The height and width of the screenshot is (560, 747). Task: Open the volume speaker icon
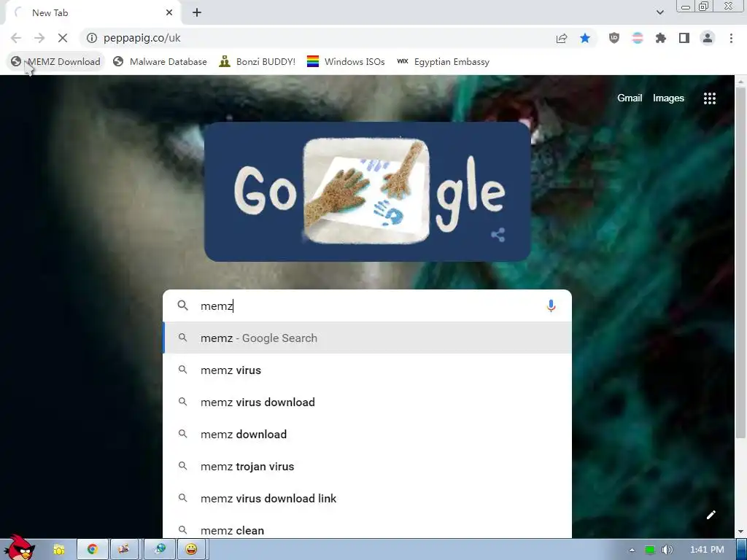(667, 550)
